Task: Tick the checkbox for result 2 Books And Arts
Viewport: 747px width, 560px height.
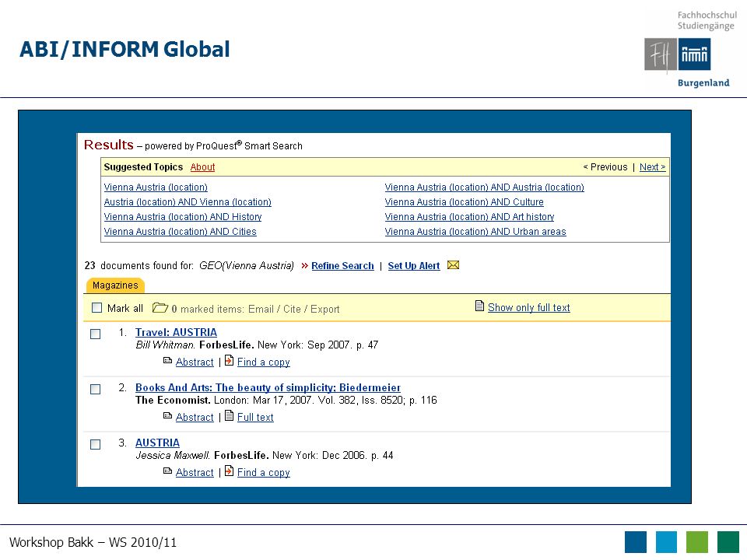Action: pyautogui.click(x=95, y=389)
